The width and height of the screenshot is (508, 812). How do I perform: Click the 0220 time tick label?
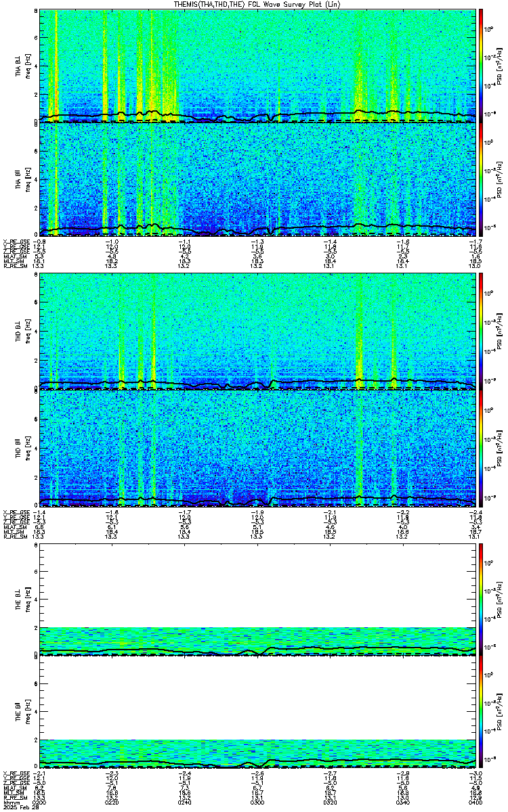112,803
